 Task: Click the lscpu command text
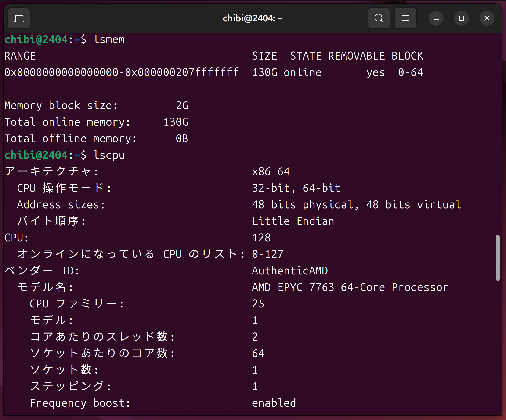coord(109,155)
